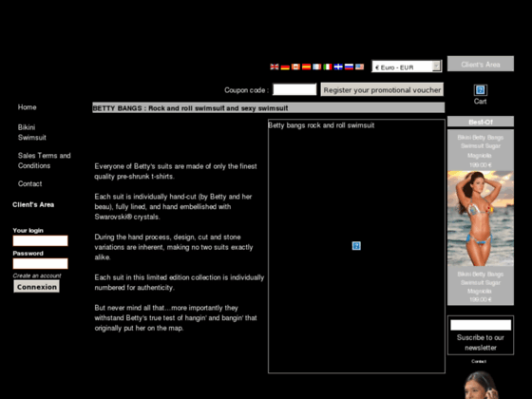
Task: Open Bikini Swimsuit menu item
Action: point(32,132)
